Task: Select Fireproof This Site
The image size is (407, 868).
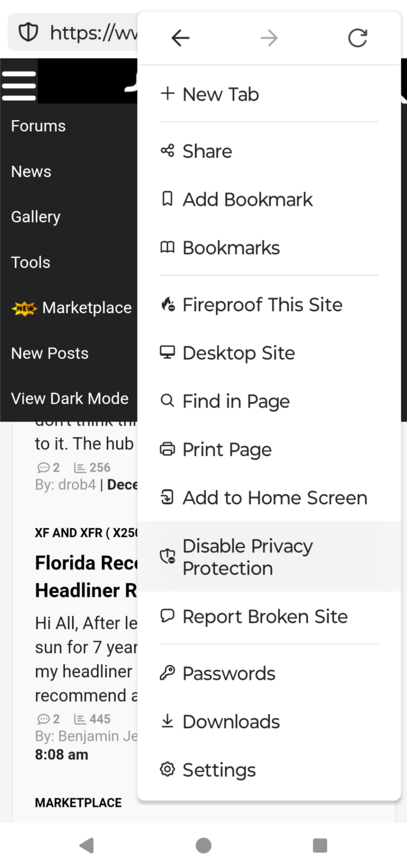Action: pyautogui.click(x=269, y=305)
